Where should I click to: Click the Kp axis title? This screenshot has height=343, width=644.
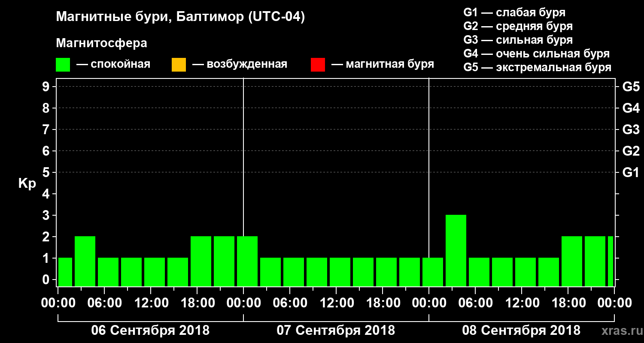coord(27,184)
